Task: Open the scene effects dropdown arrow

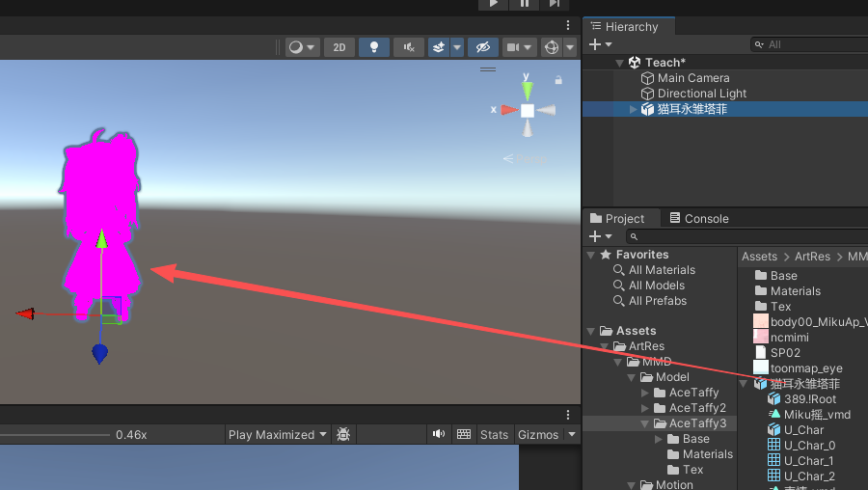Action: click(x=457, y=47)
